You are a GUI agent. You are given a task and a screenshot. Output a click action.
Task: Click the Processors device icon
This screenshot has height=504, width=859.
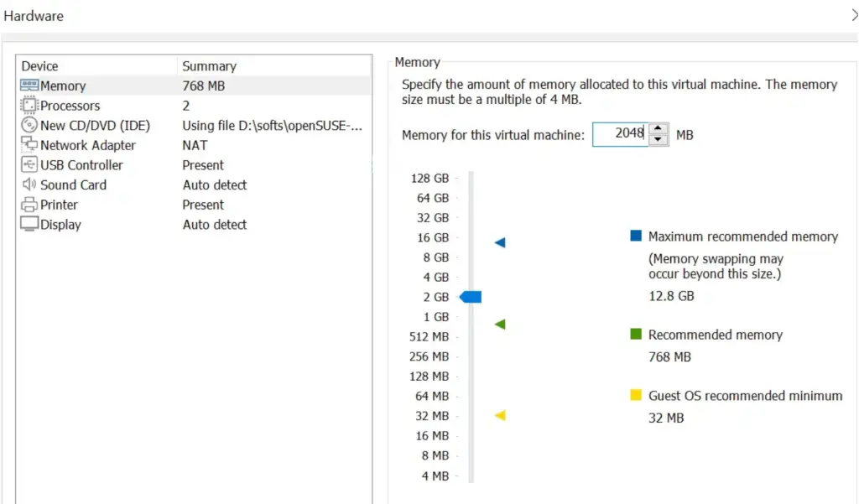[x=29, y=106]
